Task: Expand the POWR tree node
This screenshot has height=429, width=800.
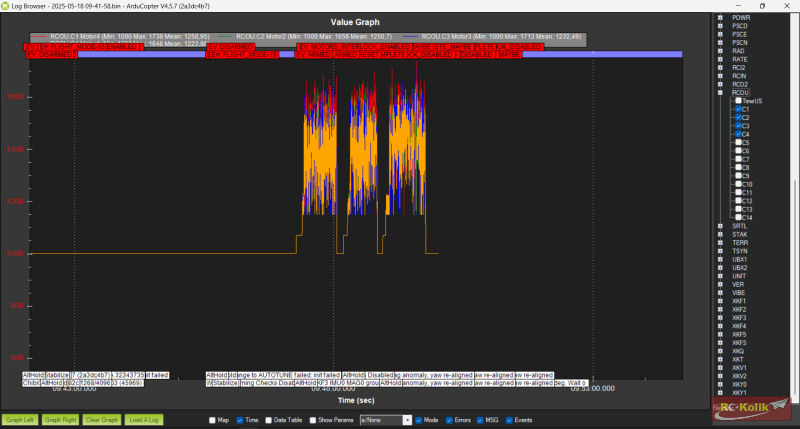Action: click(x=720, y=17)
